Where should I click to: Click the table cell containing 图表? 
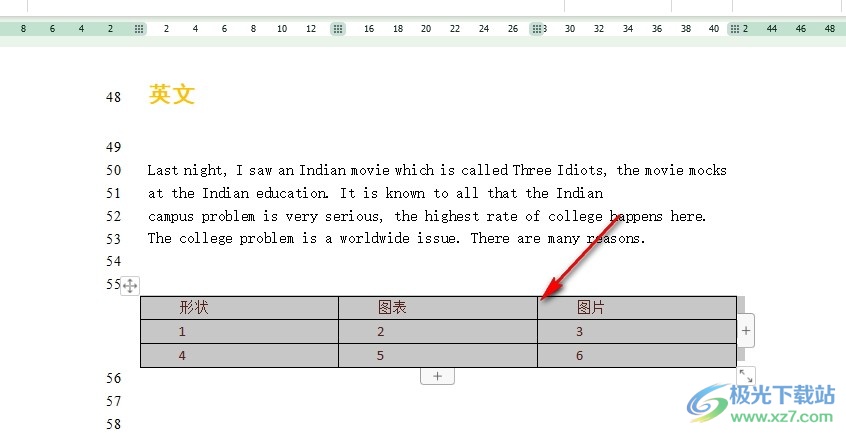coord(438,308)
